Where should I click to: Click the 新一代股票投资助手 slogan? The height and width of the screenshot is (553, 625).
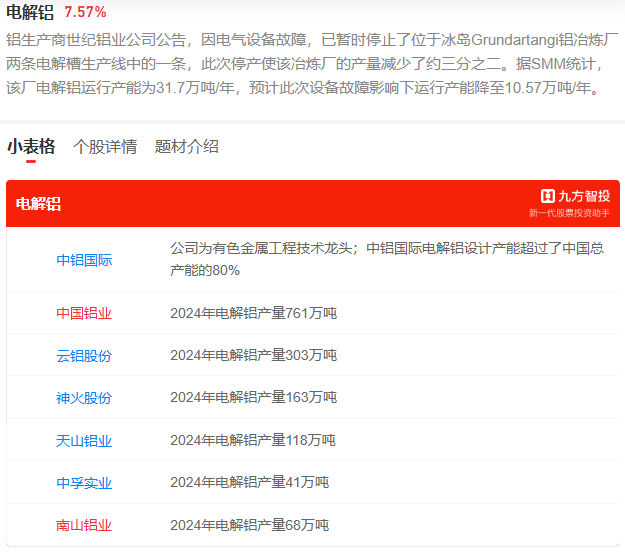pyautogui.click(x=569, y=213)
